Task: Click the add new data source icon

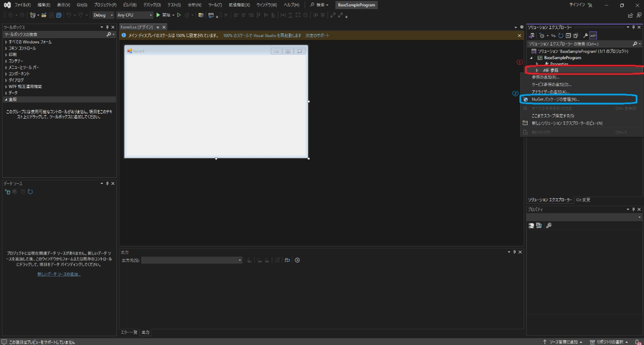Action: [x=8, y=192]
